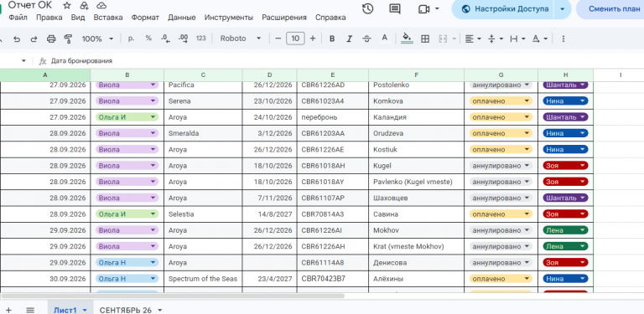The image size is (644, 314).
Task: Start a video call via camera icon
Action: tap(423, 8)
